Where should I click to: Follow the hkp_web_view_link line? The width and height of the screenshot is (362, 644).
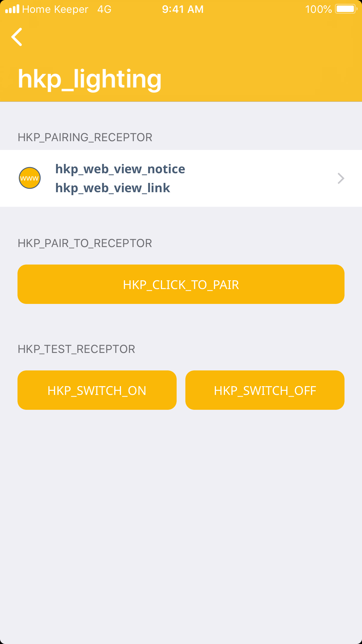[x=113, y=188]
